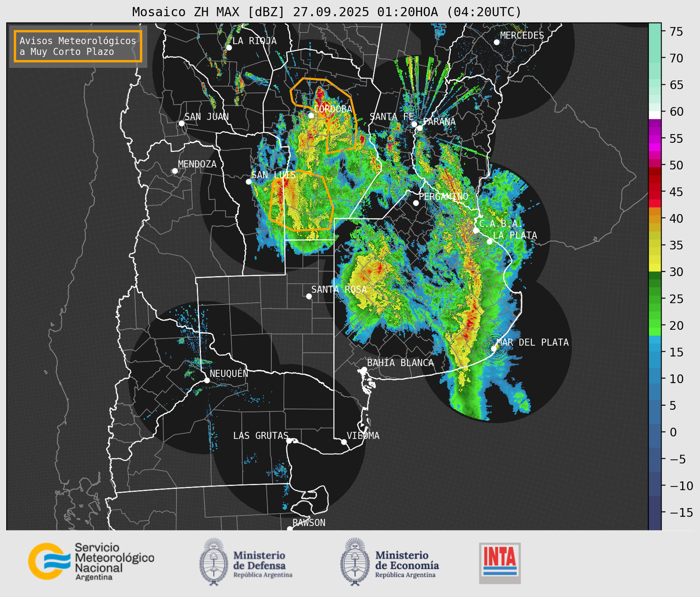Image resolution: width=700 pixels, height=597 pixels.
Task: Click the 50 dBZ level on color scale
Action: point(654,166)
